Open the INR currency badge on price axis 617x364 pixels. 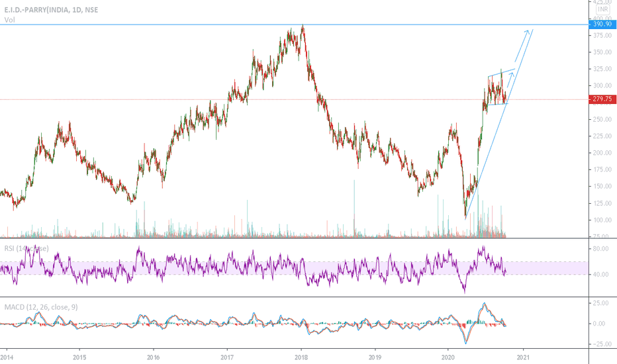point(602,9)
